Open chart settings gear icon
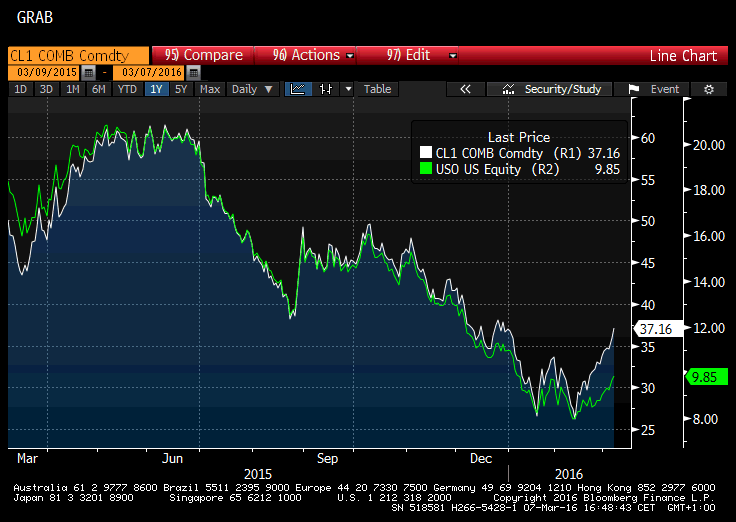Viewport: 736px width, 522px height. 709,89
